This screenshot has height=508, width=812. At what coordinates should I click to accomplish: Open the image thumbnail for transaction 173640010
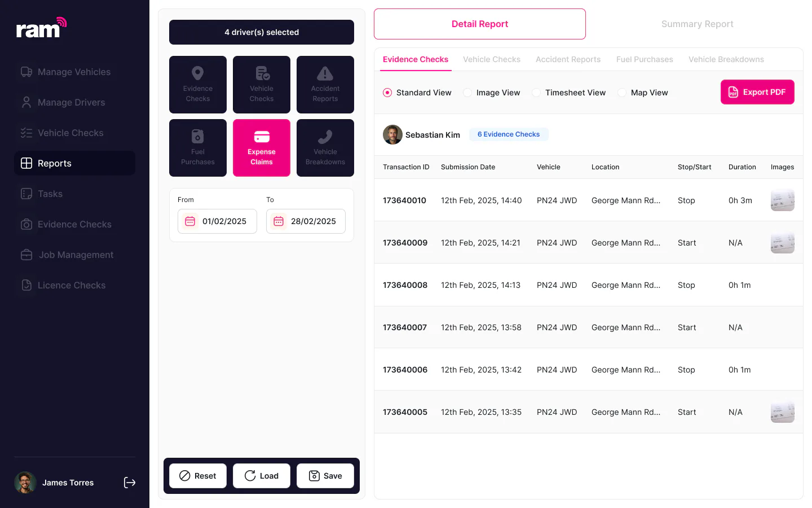coord(783,200)
